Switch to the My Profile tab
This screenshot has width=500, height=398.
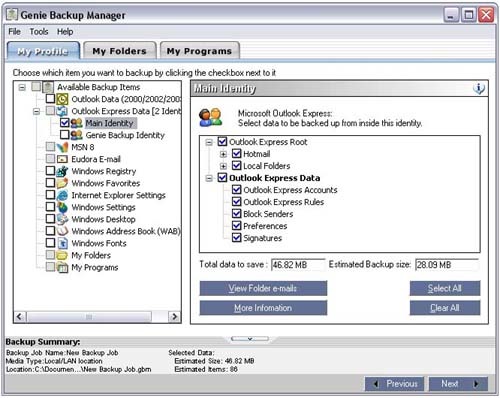pos(43,51)
